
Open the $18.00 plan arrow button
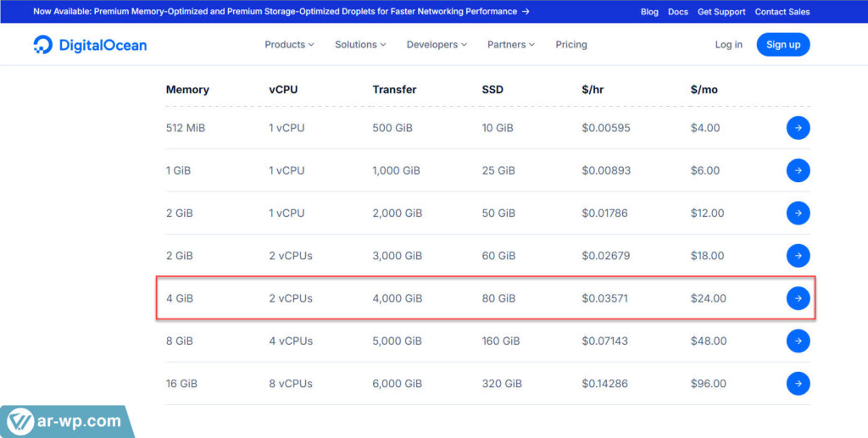798,255
